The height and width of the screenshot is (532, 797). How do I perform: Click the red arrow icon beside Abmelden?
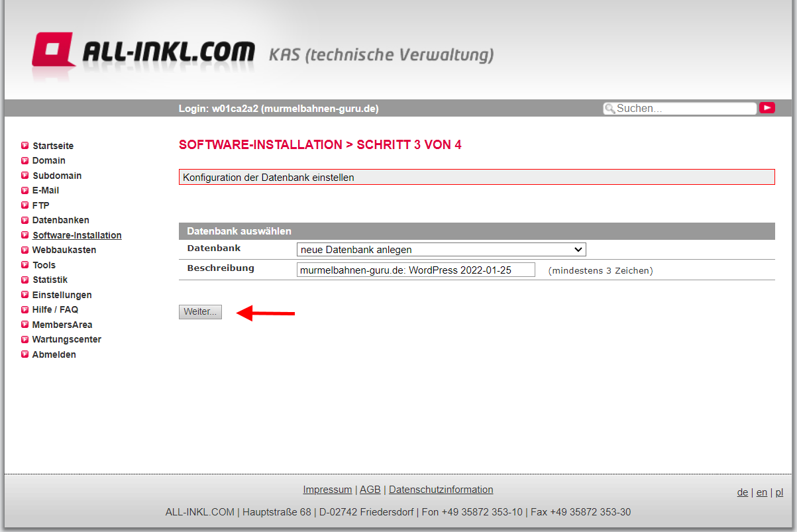25,354
